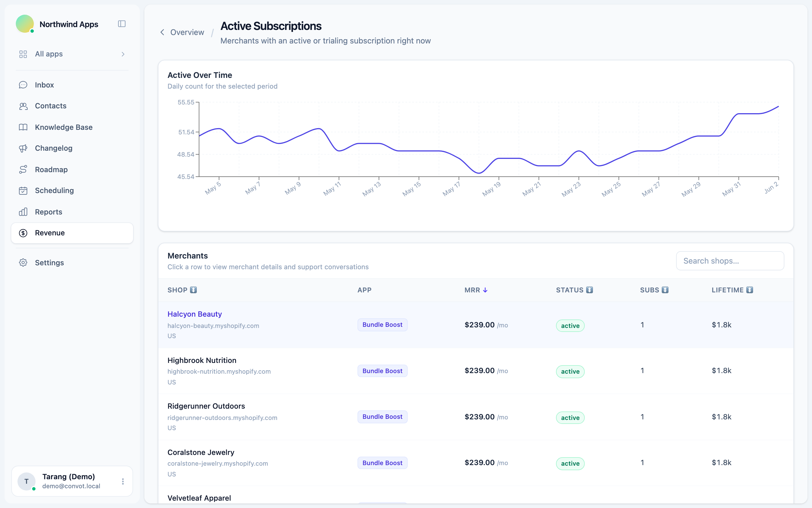Click the All apps grid icon
Viewport: 812px width, 508px height.
[x=23, y=54]
